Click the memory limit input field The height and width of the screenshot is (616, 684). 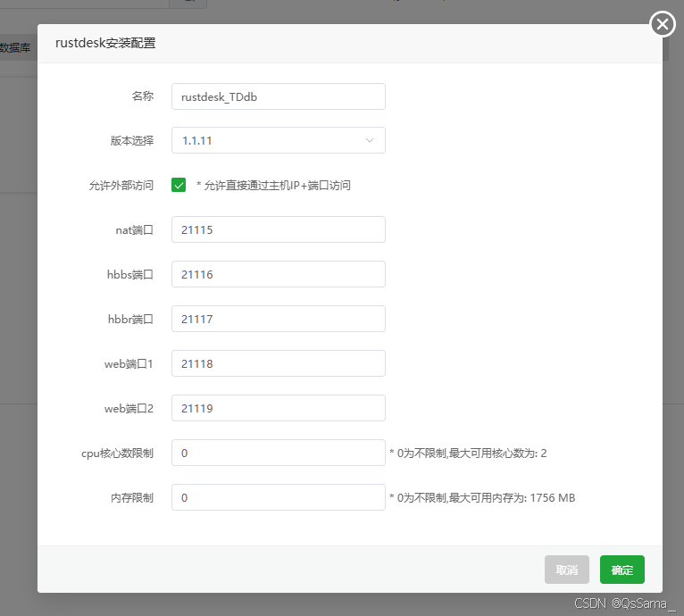pos(279,497)
